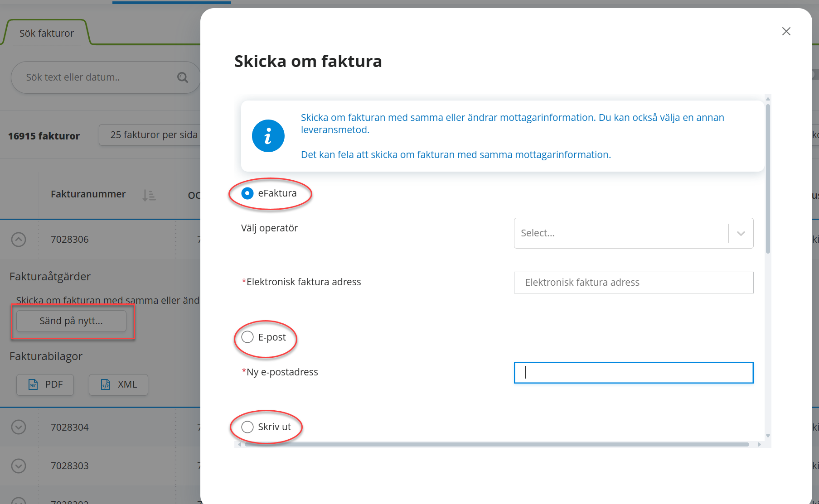819x504 pixels.
Task: Expand invoice 7028303 row
Action: tap(19, 466)
